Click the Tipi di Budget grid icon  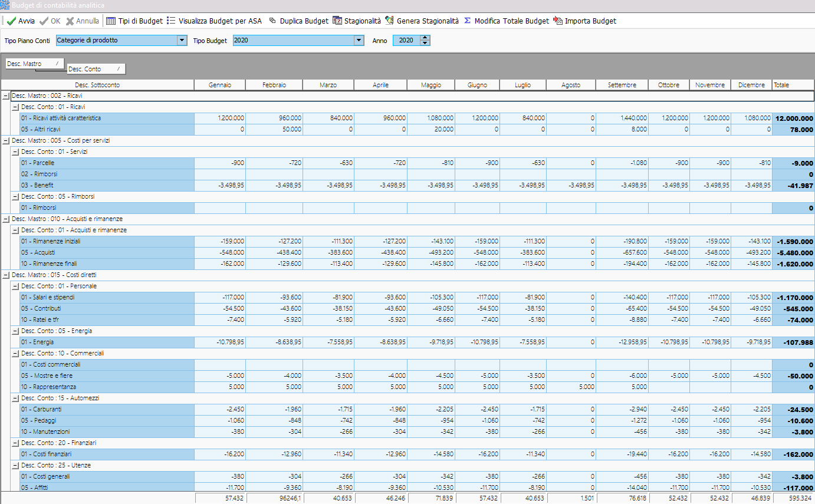(111, 21)
